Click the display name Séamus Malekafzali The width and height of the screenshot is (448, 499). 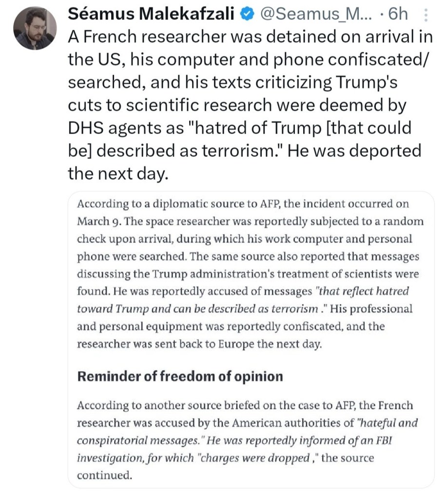(x=153, y=15)
